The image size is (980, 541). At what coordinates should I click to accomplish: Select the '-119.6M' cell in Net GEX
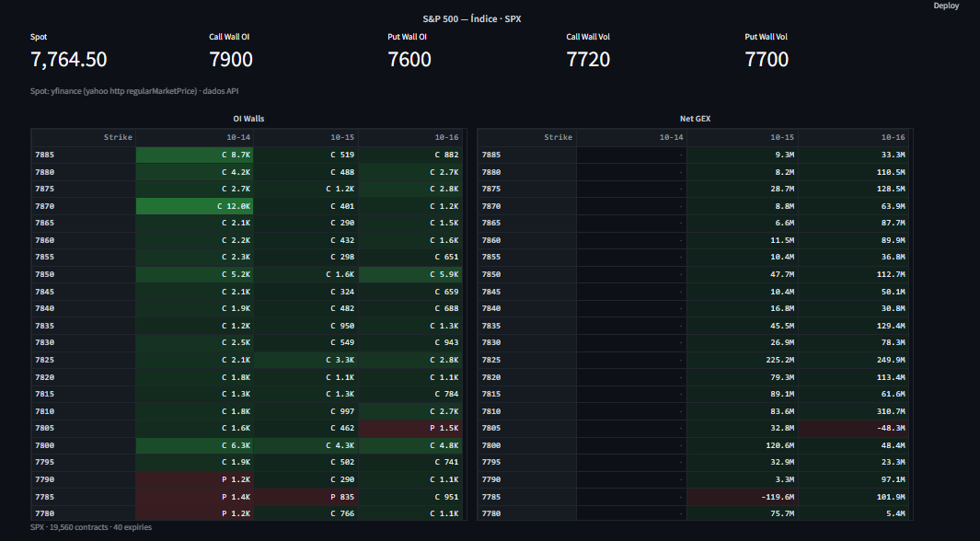tap(743, 497)
